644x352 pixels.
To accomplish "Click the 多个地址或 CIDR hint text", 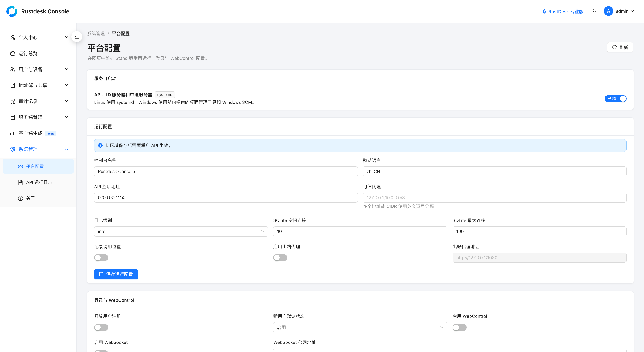I will pyautogui.click(x=398, y=206).
